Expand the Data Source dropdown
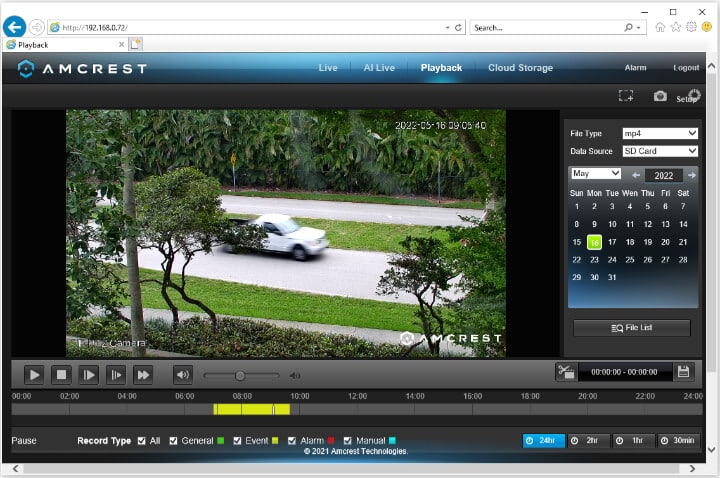Screen dimensions: 720x478 tap(659, 151)
